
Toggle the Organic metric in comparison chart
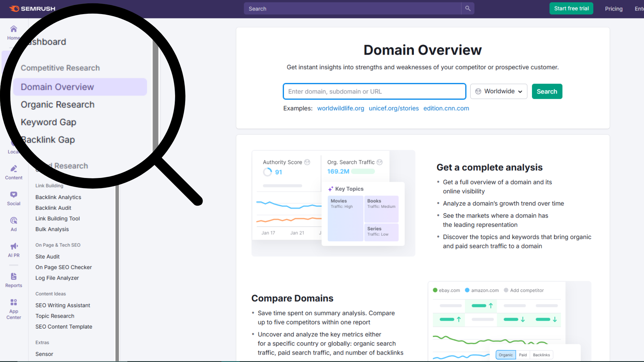click(x=505, y=355)
